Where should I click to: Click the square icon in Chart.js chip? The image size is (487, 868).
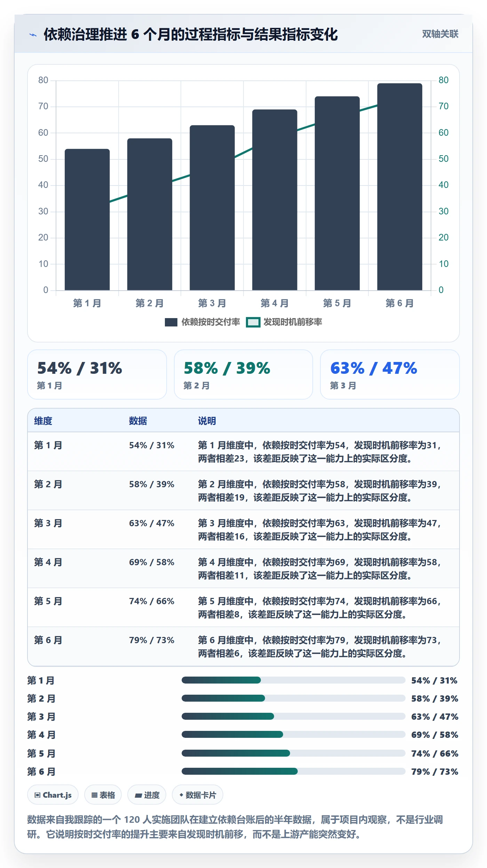[x=38, y=795]
